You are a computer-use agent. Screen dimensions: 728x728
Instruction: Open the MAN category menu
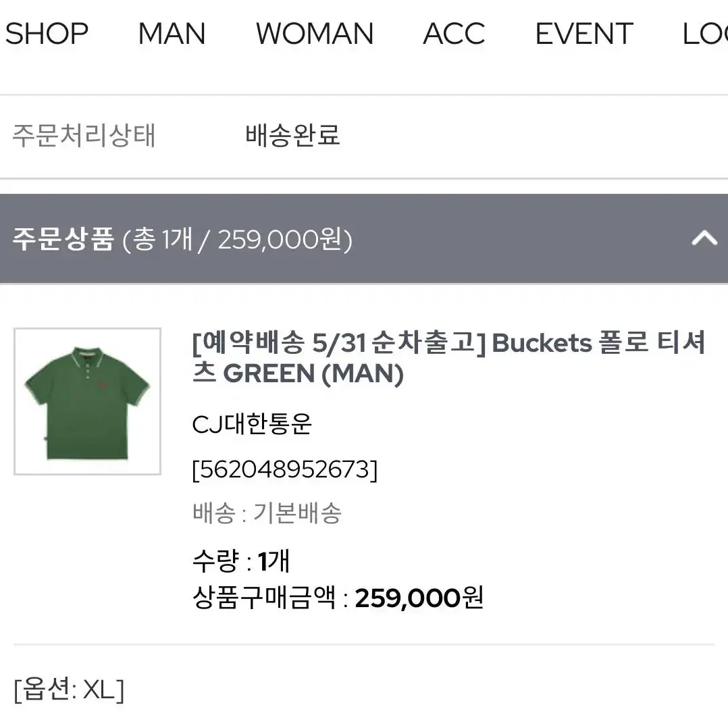(x=172, y=34)
